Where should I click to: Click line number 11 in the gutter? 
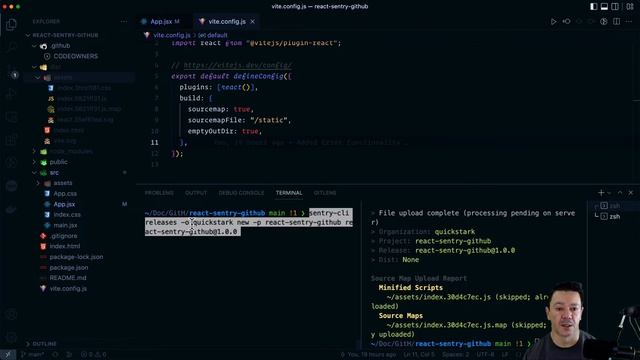[154, 142]
